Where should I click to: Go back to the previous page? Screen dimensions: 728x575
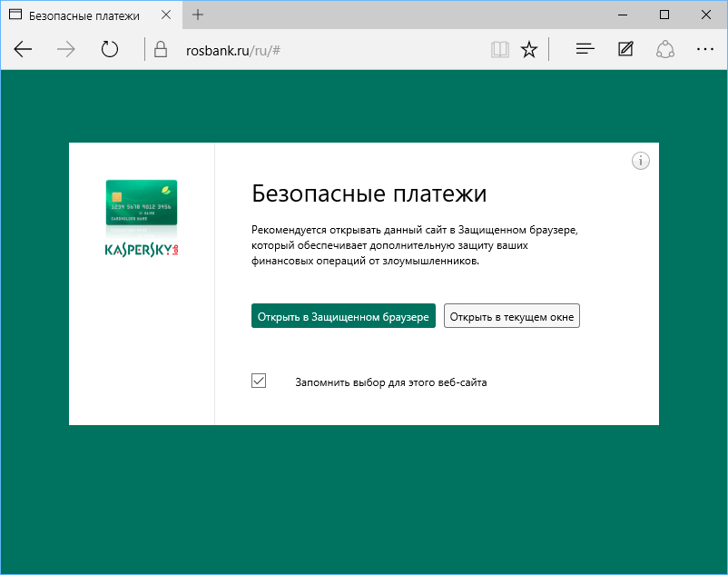point(23,49)
